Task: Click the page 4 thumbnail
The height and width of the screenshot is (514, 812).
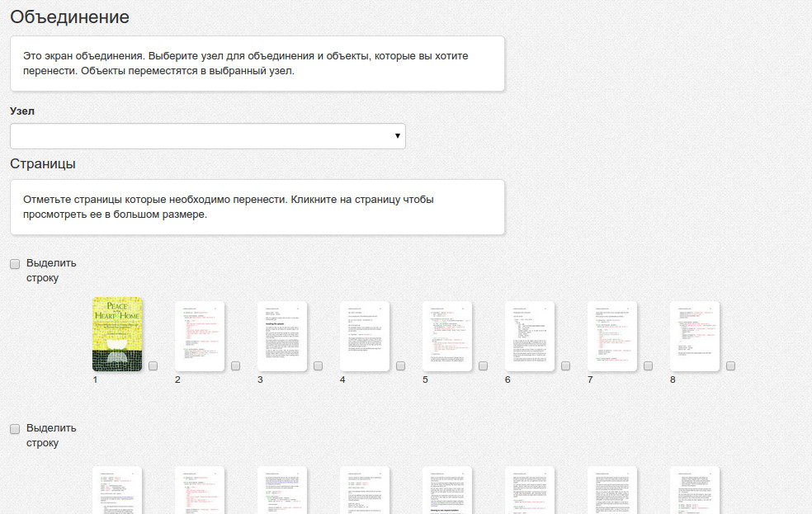Action: point(365,336)
